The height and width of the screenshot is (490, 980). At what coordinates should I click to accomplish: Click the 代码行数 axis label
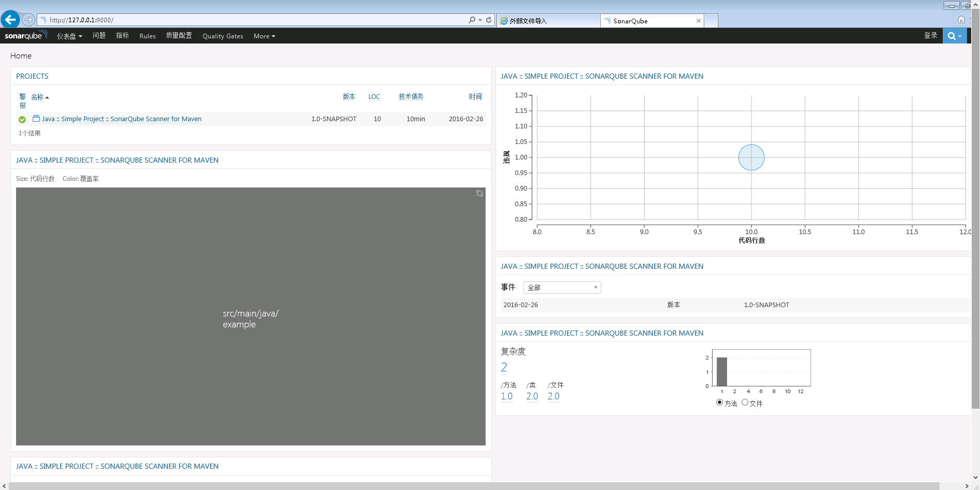pos(751,240)
